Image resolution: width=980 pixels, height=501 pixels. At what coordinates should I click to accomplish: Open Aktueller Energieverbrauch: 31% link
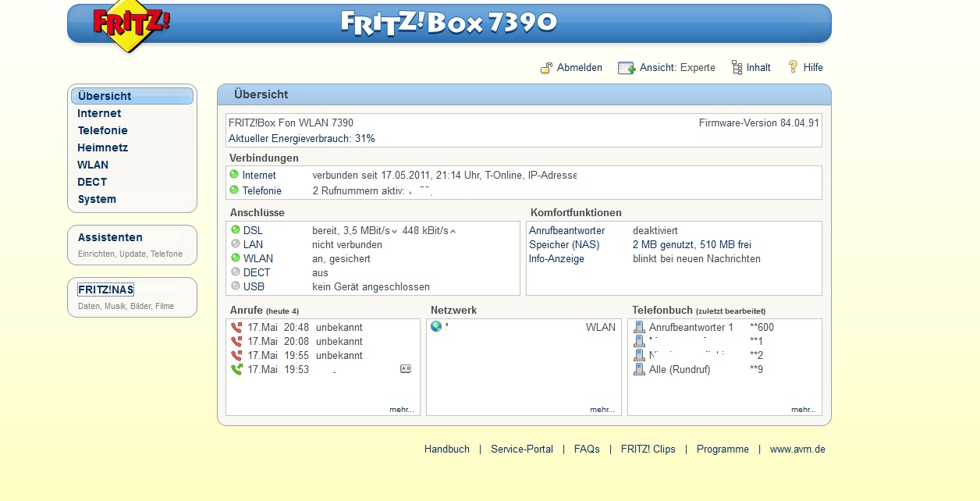(302, 138)
